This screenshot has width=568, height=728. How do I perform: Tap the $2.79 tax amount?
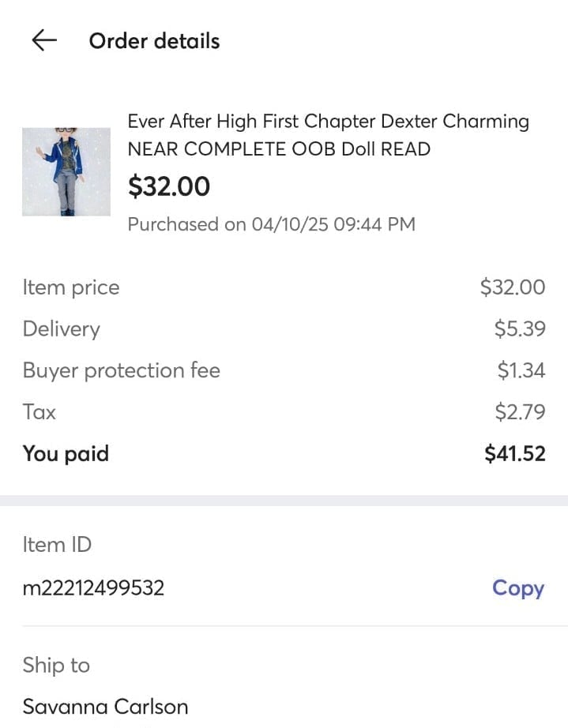click(520, 412)
